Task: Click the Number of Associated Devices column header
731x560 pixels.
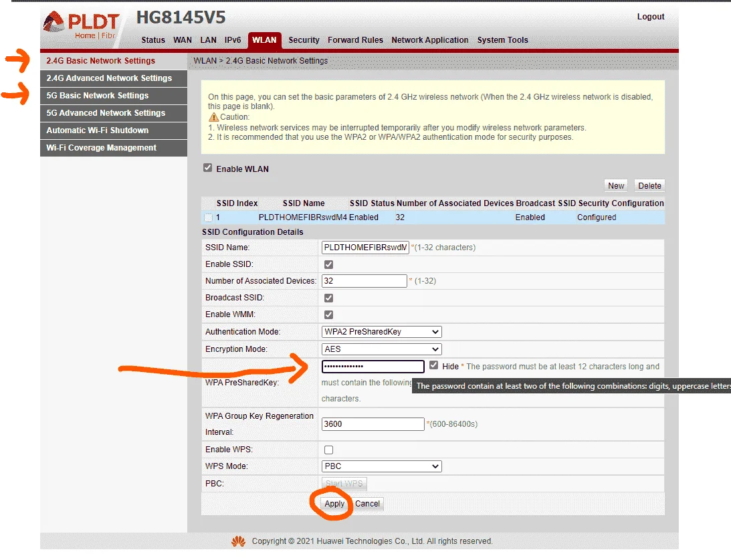Action: pos(455,203)
